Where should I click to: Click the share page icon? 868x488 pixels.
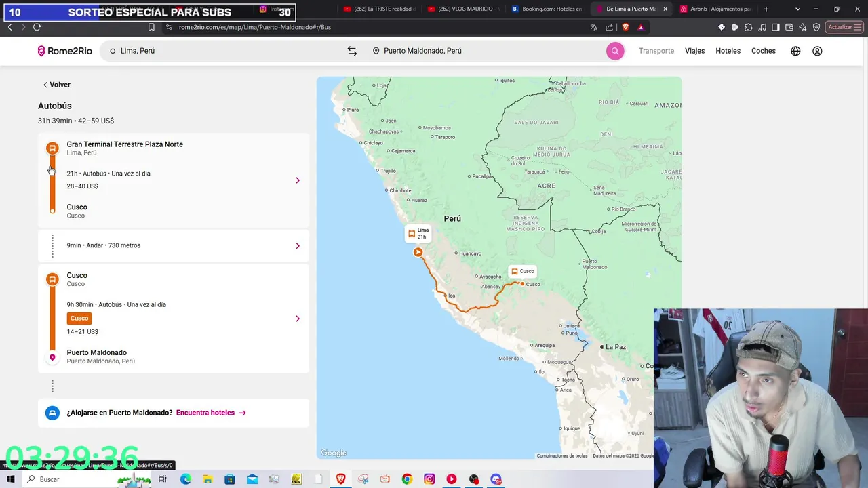coord(609,27)
